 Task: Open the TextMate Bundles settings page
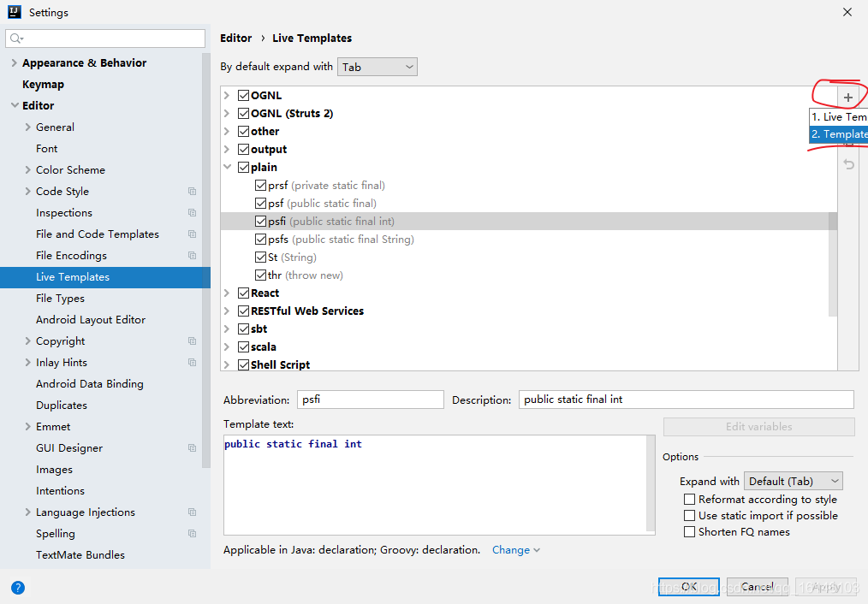click(80, 554)
